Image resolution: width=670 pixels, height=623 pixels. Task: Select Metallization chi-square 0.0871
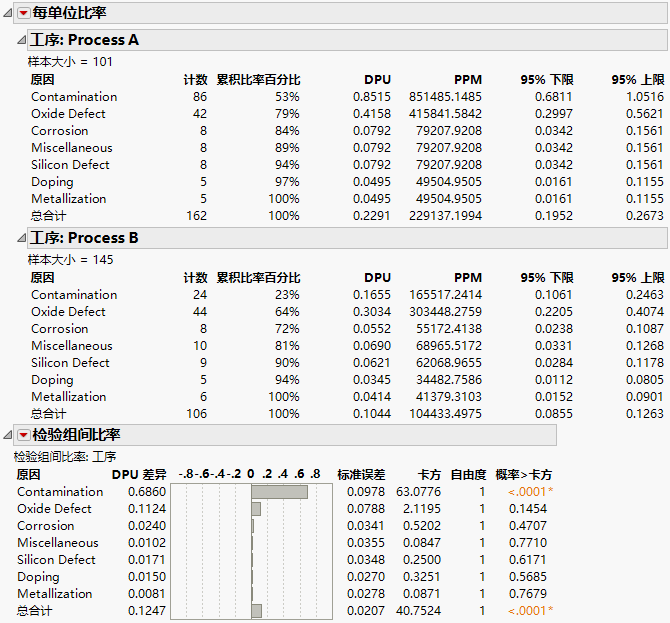pos(421,594)
